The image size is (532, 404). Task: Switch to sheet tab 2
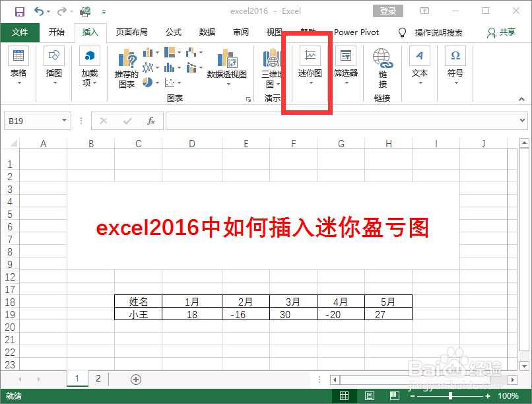[98, 378]
